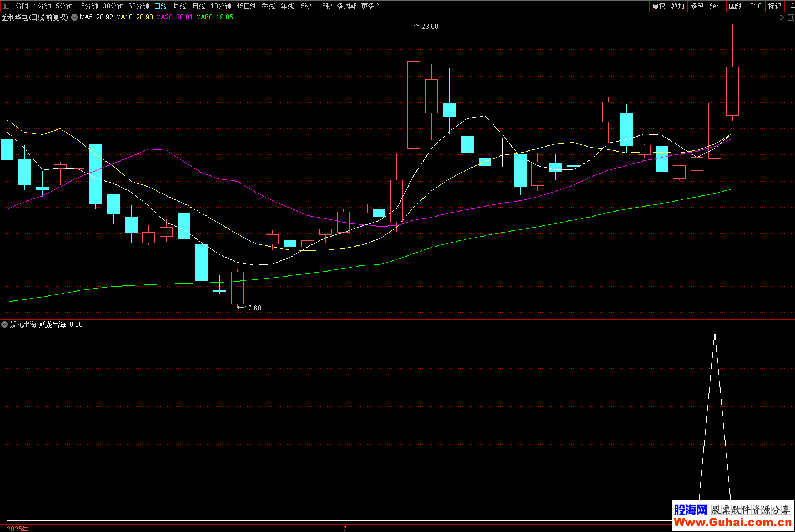Viewport: 795px width, 532px height.
Task: Open the 金利华电 chart settings dropdown arrow
Action: click(74, 17)
